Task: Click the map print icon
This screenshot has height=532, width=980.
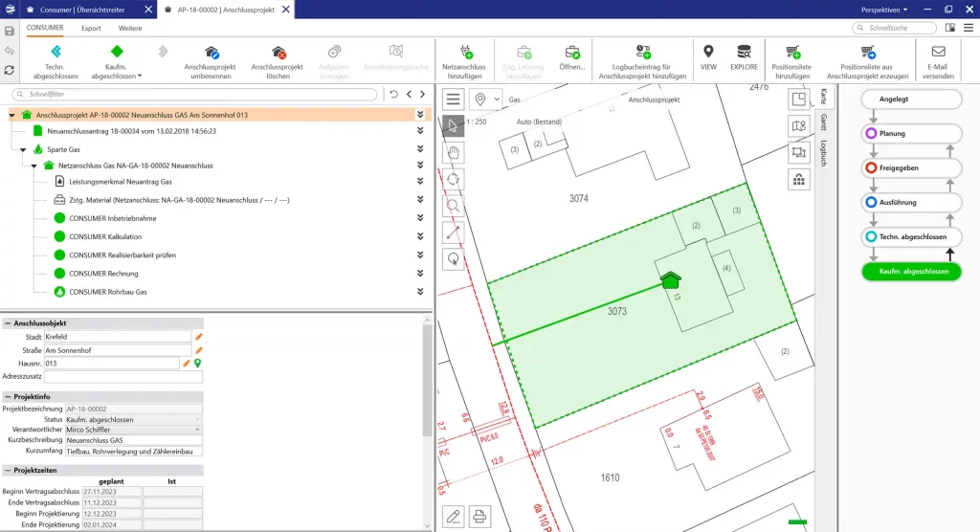Action: (x=480, y=517)
